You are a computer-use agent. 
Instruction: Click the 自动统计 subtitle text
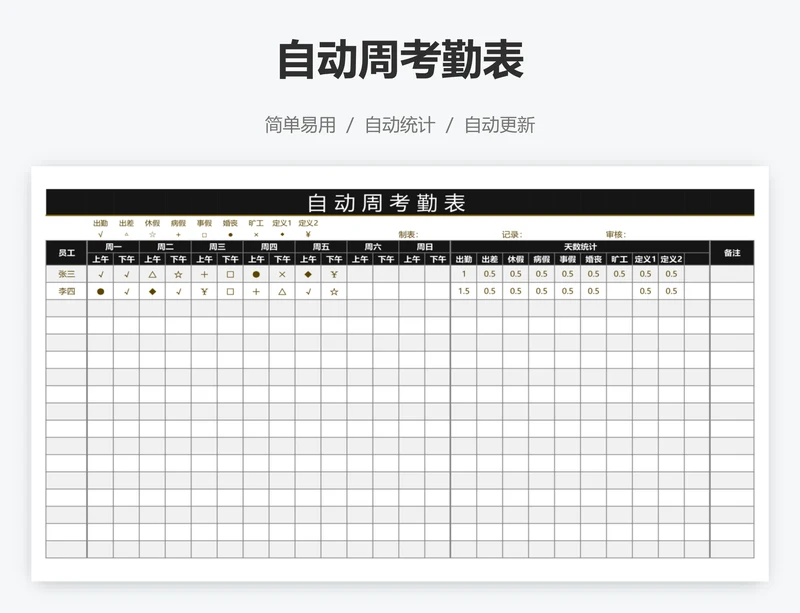tap(400, 125)
